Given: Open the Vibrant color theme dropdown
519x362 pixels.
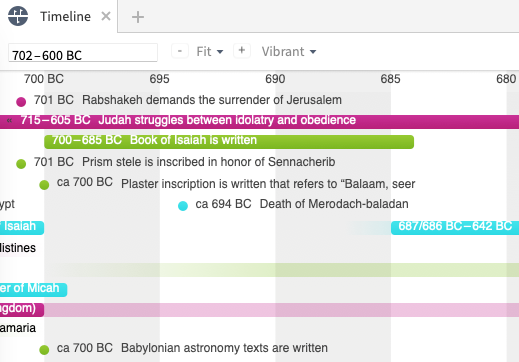Looking at the screenshot, I should [x=289, y=52].
